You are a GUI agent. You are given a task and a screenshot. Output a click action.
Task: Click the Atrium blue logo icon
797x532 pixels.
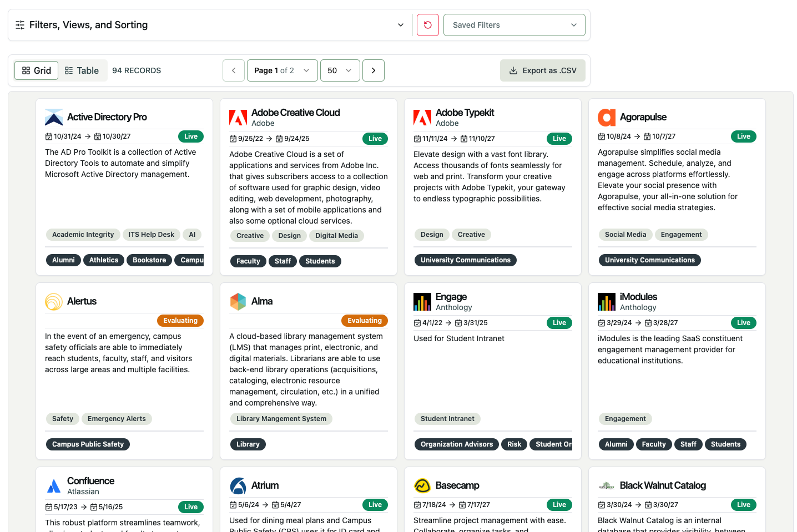tap(238, 485)
